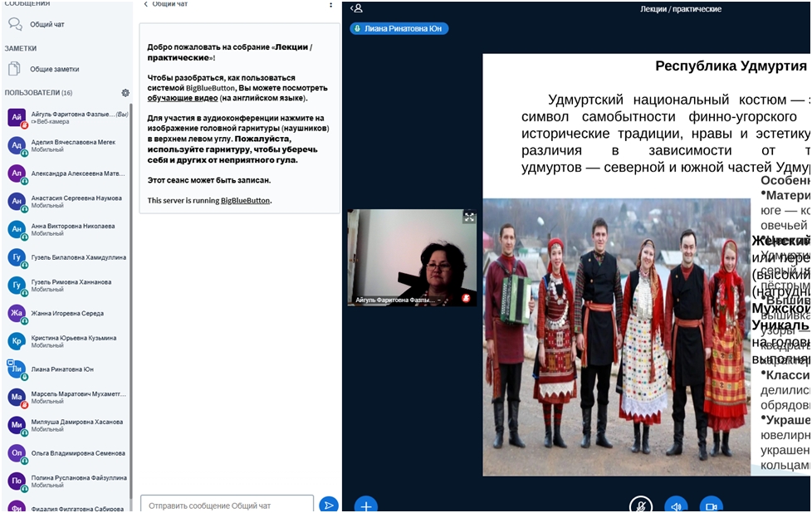Make the webcam video fullscreen
812x513 pixels.
(x=469, y=217)
